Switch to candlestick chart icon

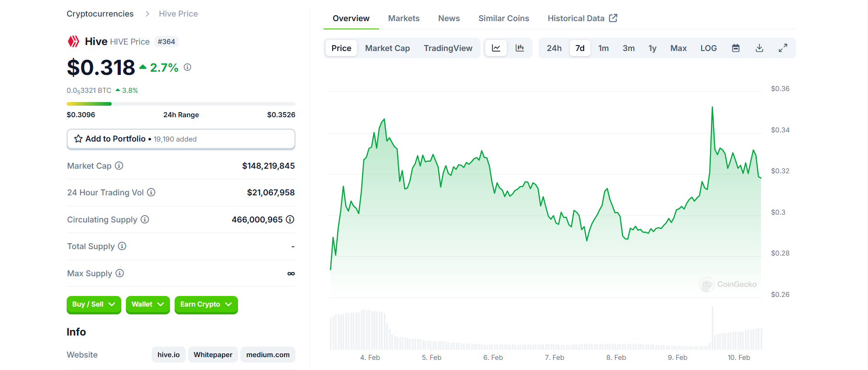[x=520, y=48]
